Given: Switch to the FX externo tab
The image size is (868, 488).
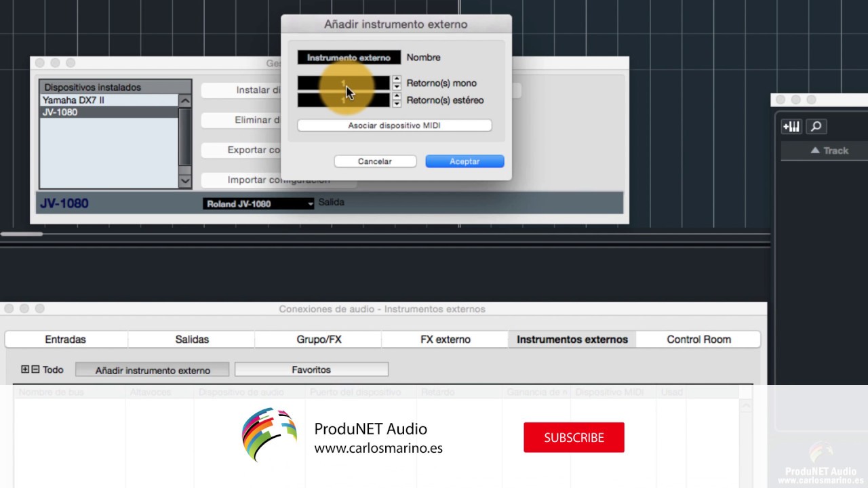Looking at the screenshot, I should (446, 340).
